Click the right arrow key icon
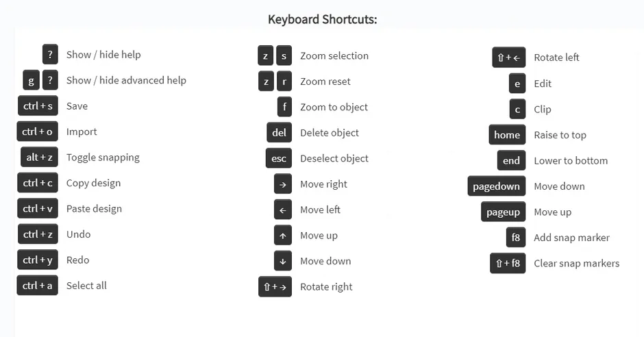 [283, 184]
